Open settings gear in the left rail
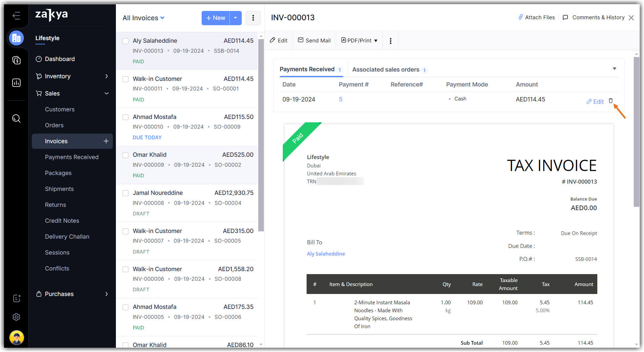 16,317
